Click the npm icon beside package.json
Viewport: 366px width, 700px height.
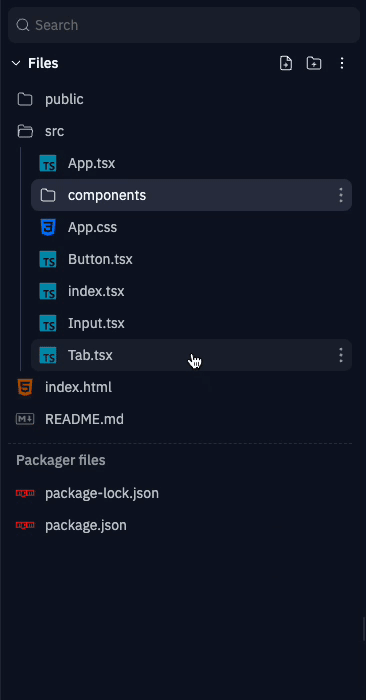tap(25, 525)
